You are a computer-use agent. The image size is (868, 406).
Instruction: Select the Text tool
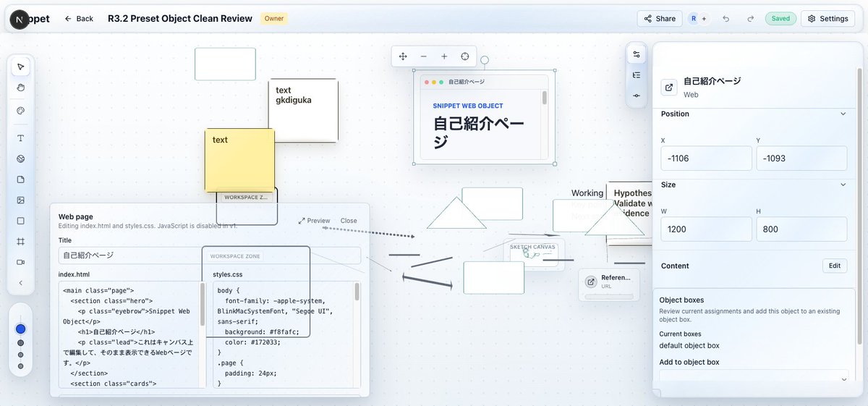point(20,138)
